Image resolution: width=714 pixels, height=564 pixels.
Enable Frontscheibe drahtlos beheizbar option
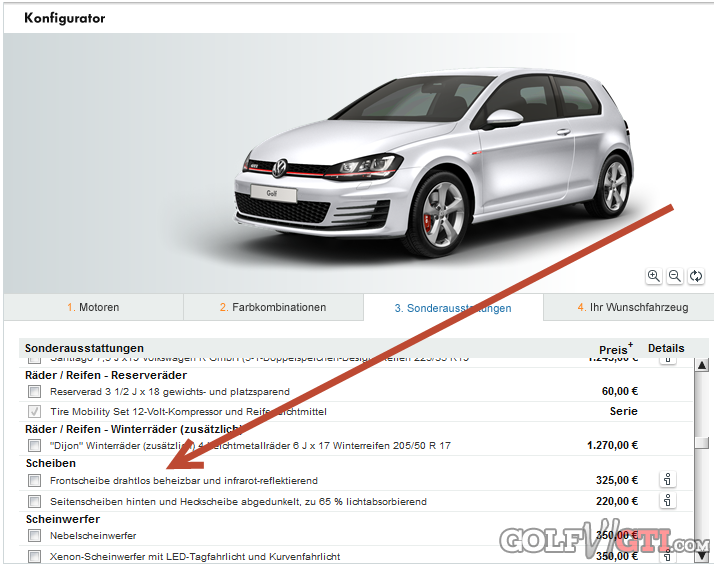34,480
